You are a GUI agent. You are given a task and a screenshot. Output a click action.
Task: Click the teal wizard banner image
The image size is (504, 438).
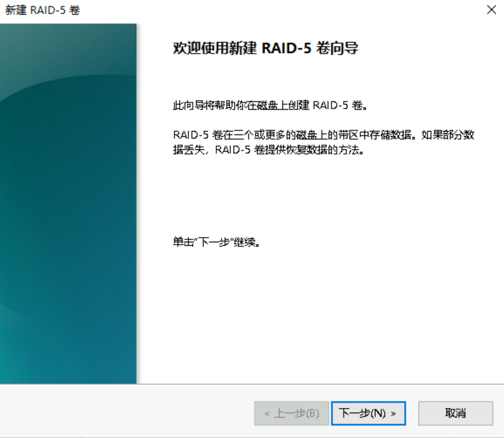(68, 203)
